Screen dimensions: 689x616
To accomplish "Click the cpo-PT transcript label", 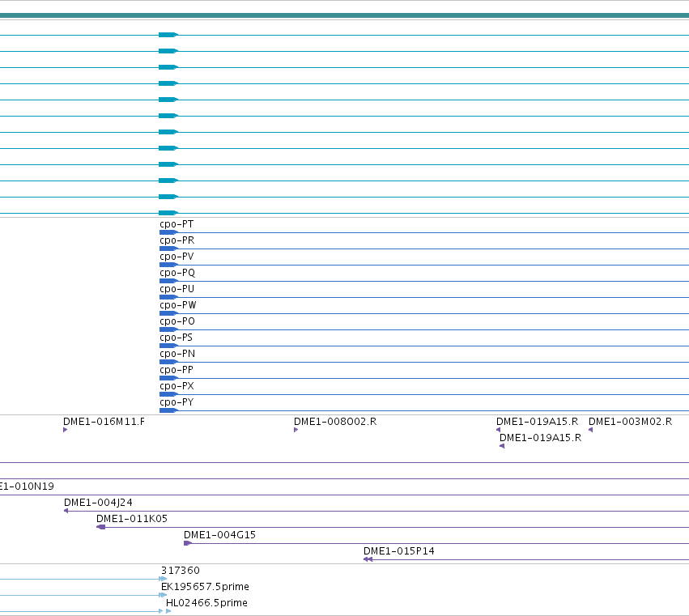I will (177, 224).
